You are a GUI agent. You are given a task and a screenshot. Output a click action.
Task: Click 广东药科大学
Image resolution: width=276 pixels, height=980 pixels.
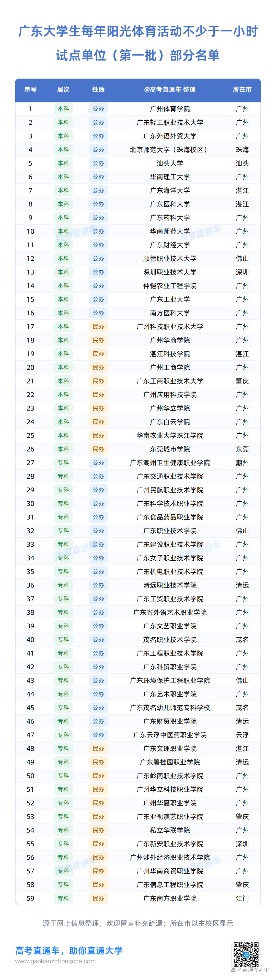click(170, 218)
